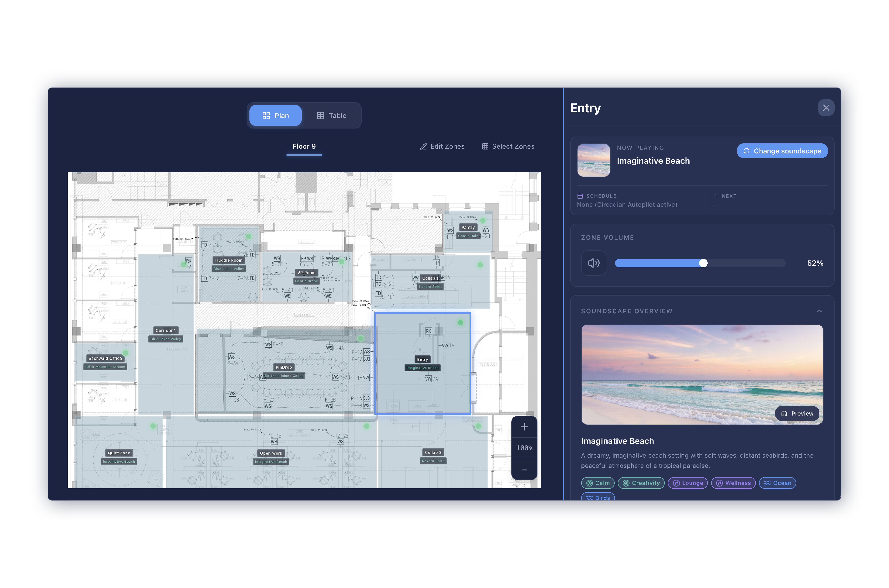Close the Entry panel
The height and width of the screenshot is (588, 889).
[826, 108]
